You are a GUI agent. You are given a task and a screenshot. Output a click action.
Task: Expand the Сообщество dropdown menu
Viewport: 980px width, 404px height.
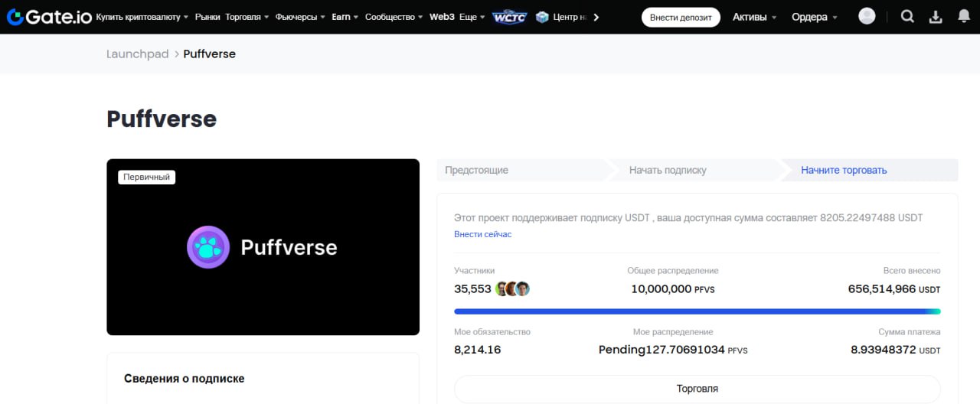click(x=394, y=17)
